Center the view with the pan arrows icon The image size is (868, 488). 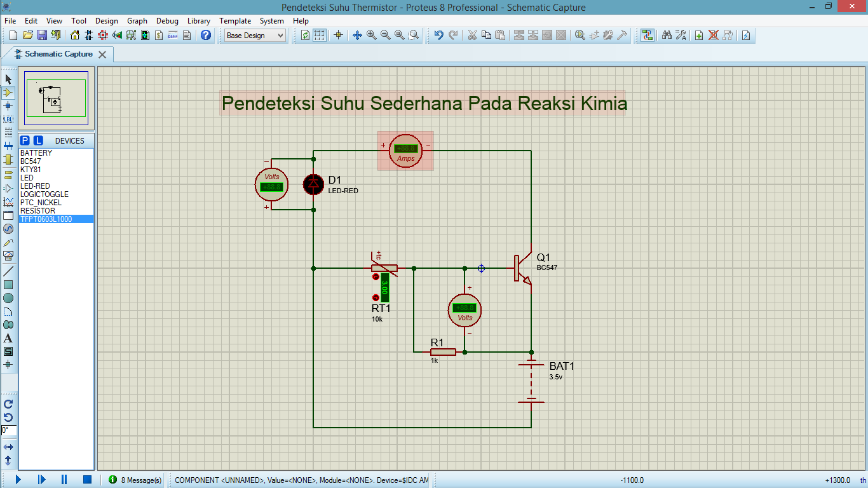pos(357,36)
